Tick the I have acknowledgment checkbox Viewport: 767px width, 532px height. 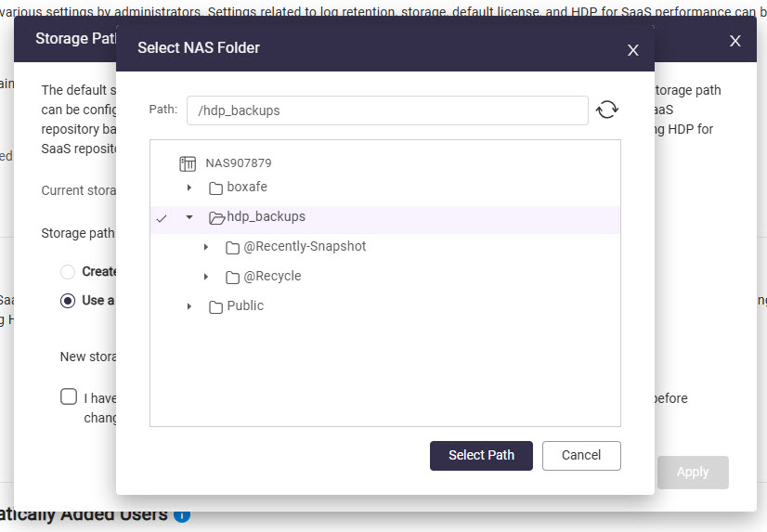69,396
